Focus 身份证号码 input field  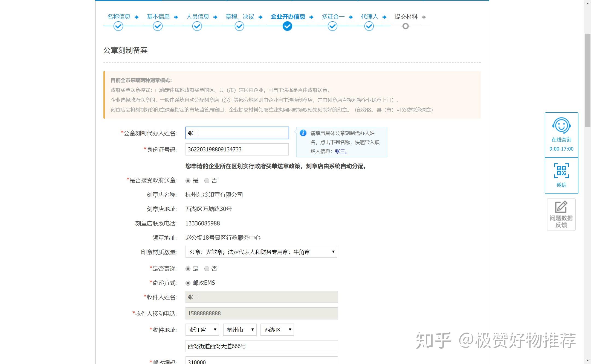(x=237, y=149)
